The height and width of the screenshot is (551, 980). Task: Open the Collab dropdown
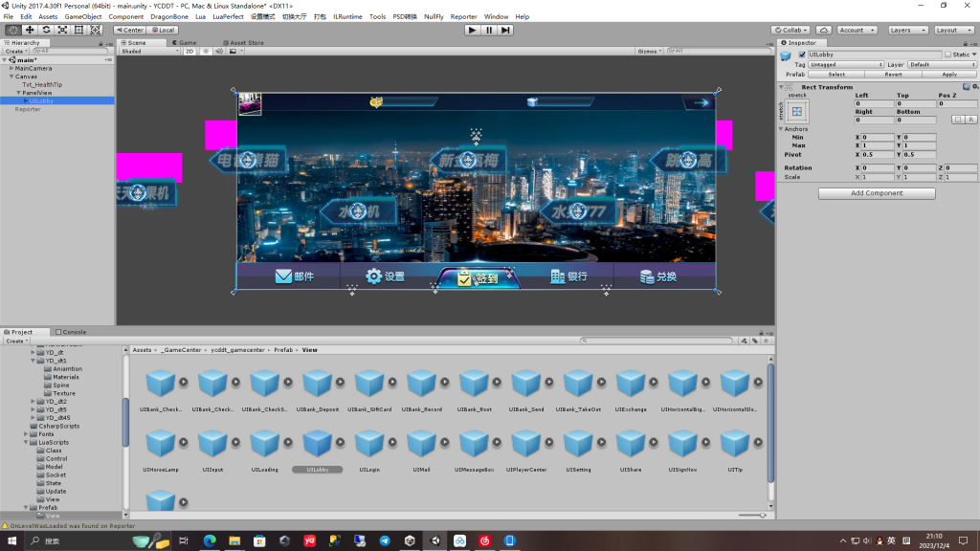791,30
